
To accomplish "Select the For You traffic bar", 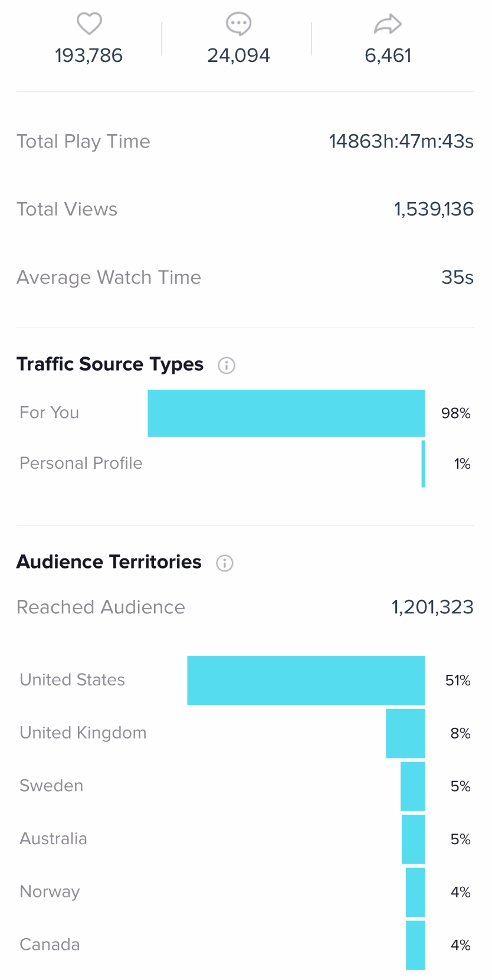I will [x=286, y=413].
